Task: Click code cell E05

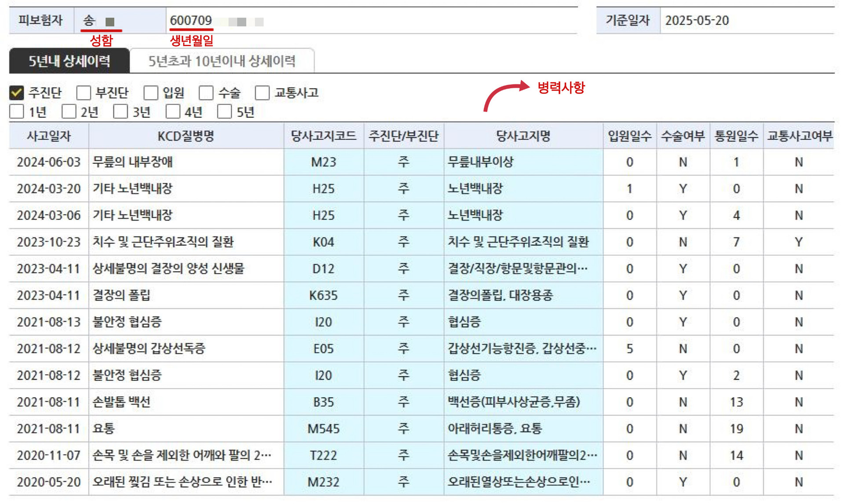Action: coord(324,349)
